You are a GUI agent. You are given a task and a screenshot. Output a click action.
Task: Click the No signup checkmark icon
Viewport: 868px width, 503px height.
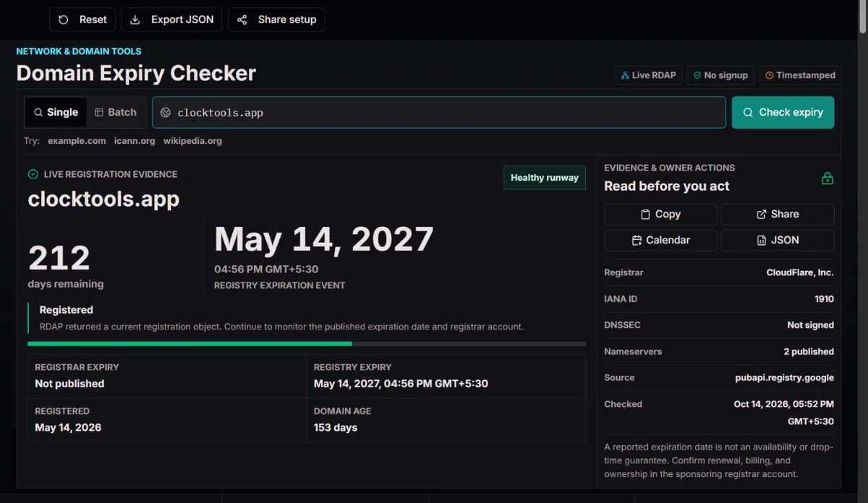point(697,75)
